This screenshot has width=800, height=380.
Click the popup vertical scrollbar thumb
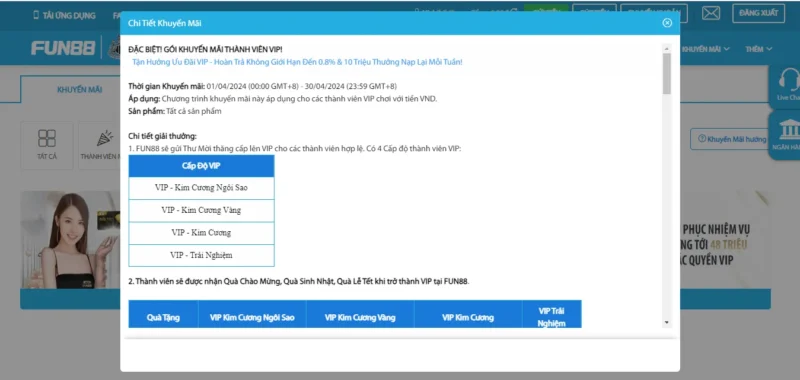tap(666, 73)
